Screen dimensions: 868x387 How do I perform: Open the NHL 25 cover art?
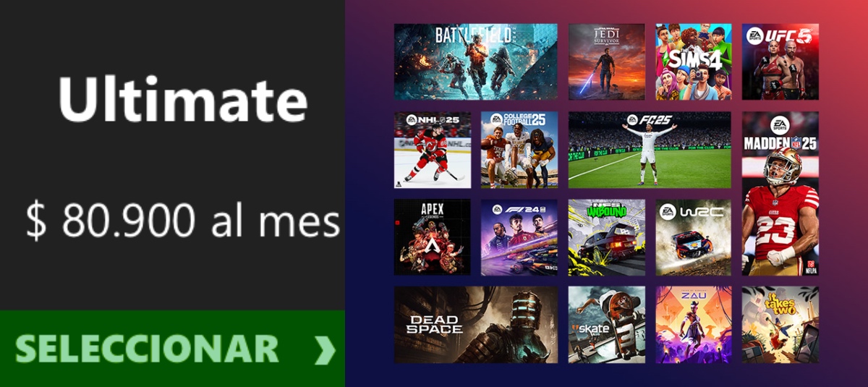coord(432,150)
